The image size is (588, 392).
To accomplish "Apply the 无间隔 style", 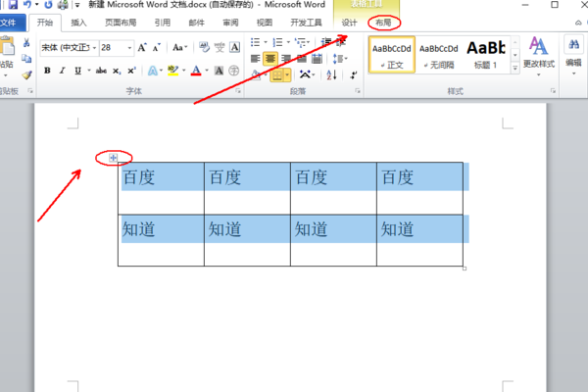I will coord(439,55).
